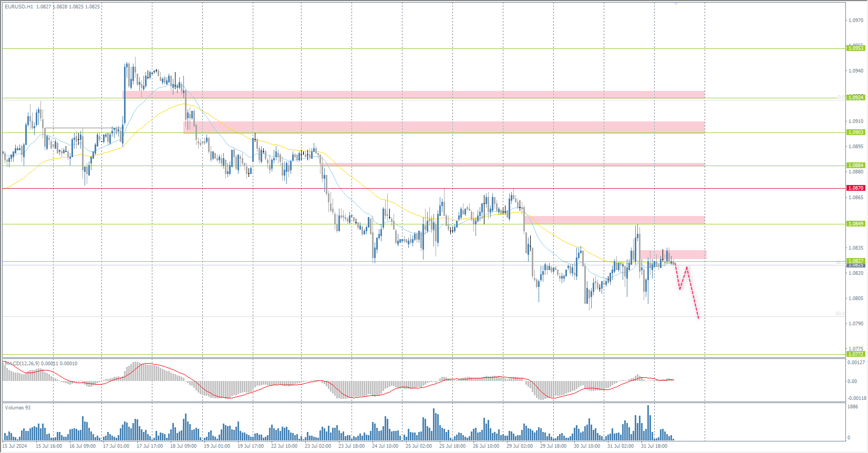
Task: Click the 26 Jul 10:00 time label
Action: click(486, 446)
